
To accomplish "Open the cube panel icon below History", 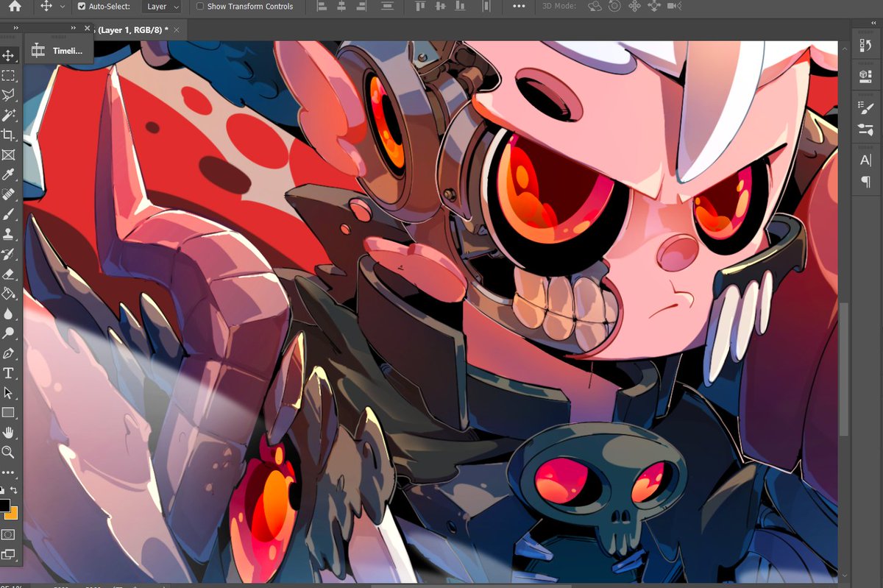I will coord(865,76).
